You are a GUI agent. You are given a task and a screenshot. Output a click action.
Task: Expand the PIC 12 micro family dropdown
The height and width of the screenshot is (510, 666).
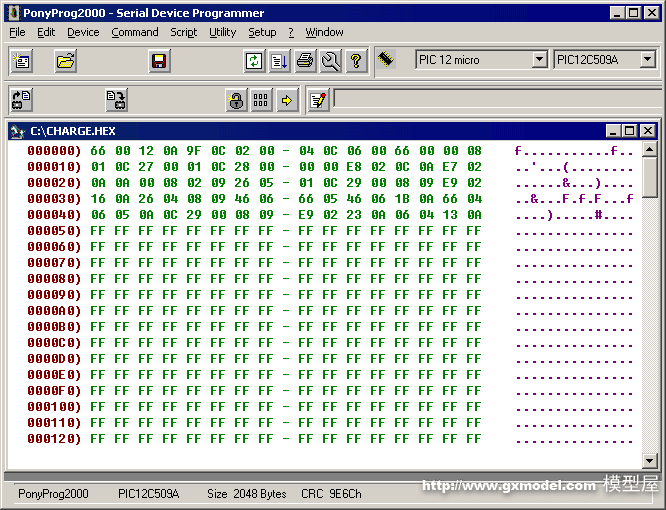(x=539, y=60)
